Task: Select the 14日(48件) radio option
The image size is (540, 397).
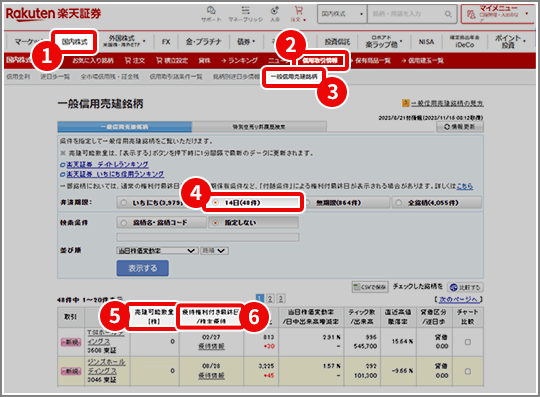Action: click(215, 203)
